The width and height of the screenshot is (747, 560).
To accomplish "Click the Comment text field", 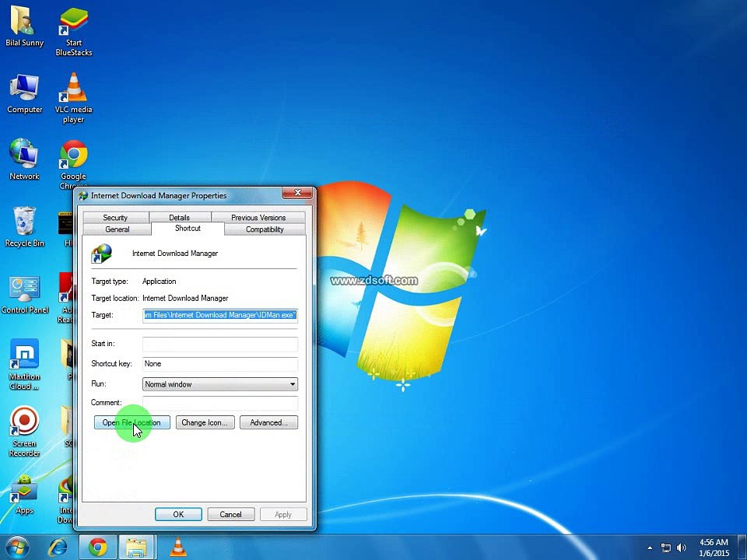I will pyautogui.click(x=220, y=403).
